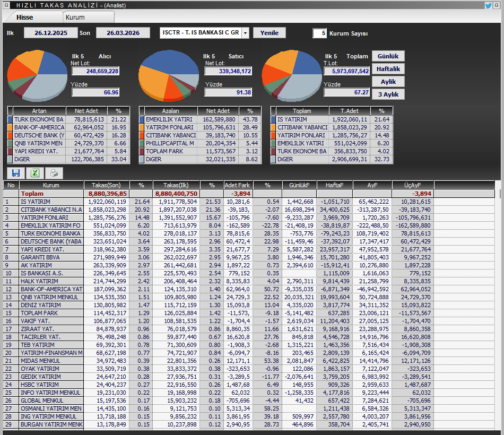Click the Toplam pie chart
The width and height of the screenshot is (504, 435).
pyautogui.click(x=292, y=75)
